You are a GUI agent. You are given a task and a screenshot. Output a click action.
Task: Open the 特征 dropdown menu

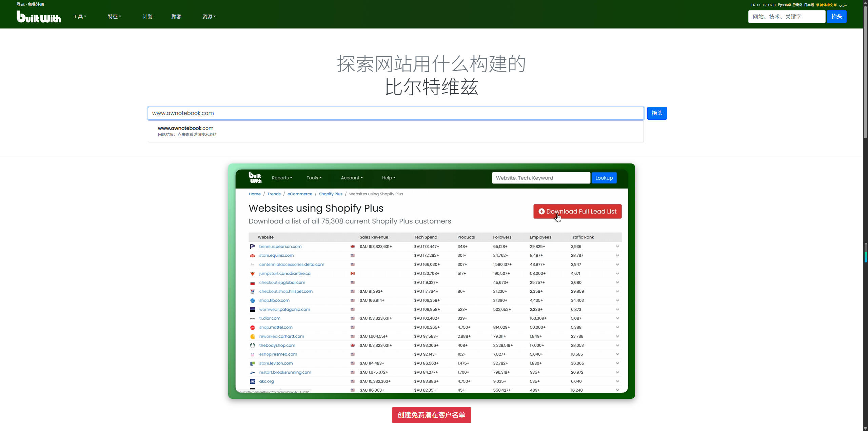[115, 17]
